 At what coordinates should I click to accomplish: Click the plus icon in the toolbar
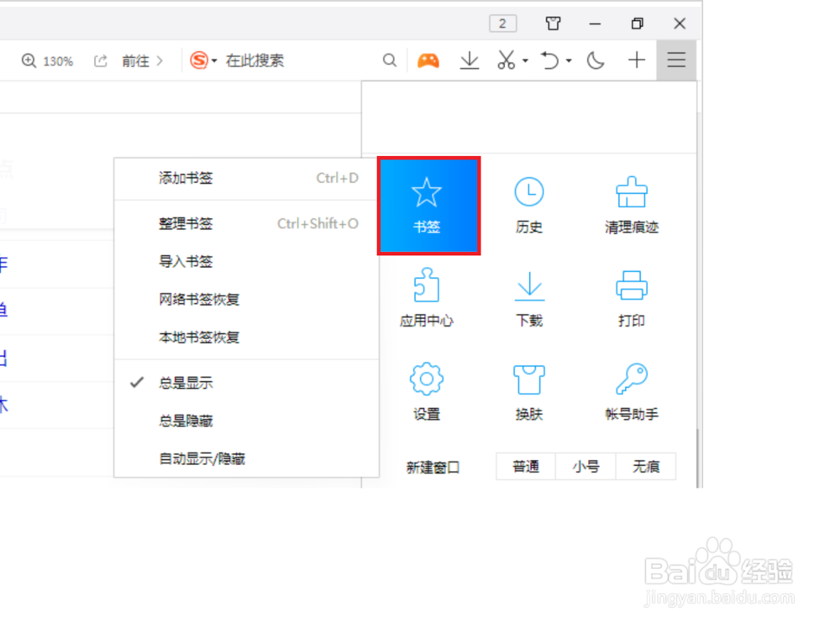pyautogui.click(x=637, y=60)
